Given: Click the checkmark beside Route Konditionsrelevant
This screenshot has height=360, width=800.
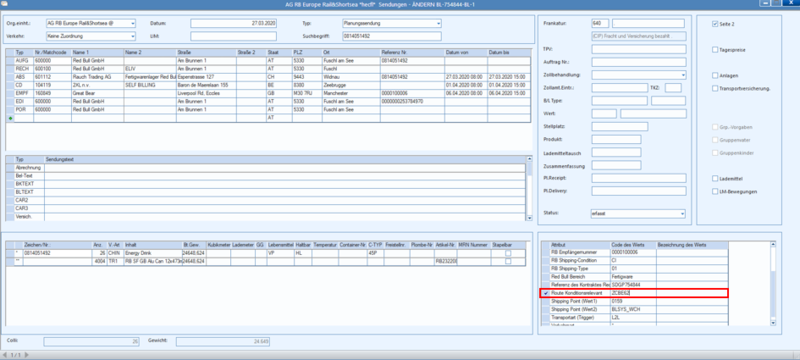Looking at the screenshot, I should pos(546,293).
